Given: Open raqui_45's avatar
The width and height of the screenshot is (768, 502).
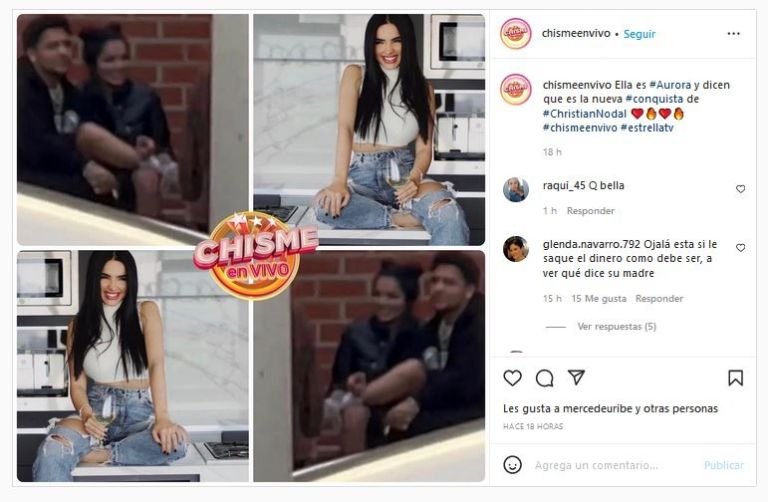Looking at the screenshot, I should coord(516,190).
